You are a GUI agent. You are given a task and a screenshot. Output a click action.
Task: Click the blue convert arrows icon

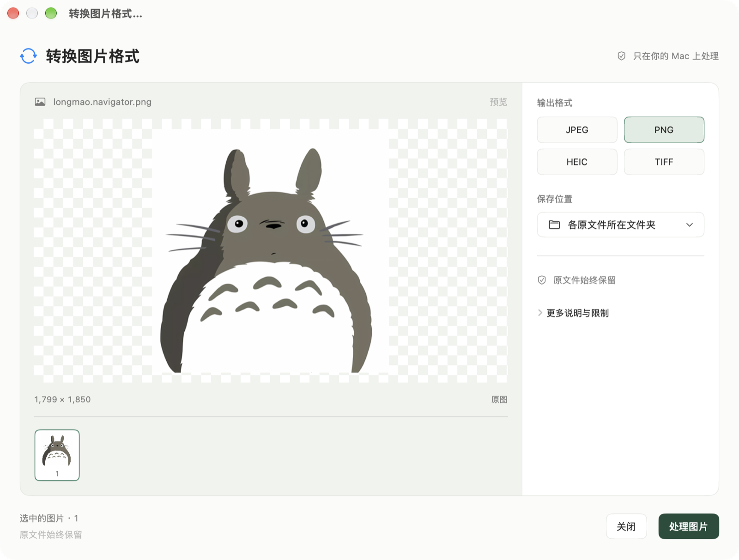click(x=28, y=56)
